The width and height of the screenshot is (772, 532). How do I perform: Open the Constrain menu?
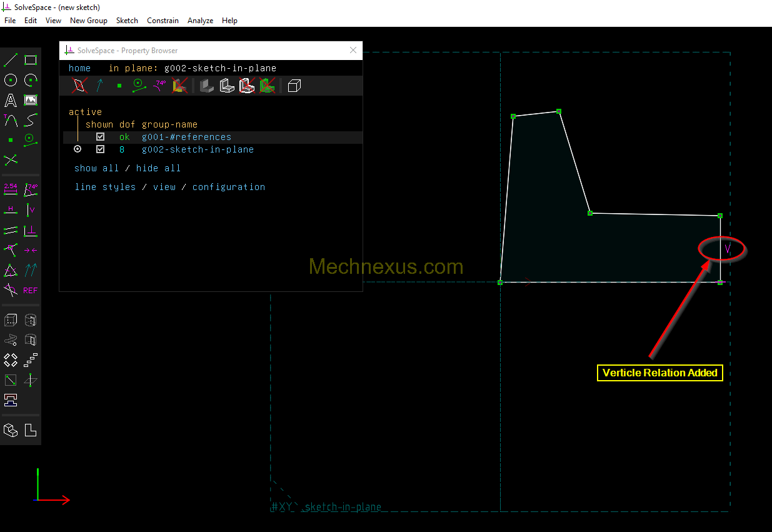163,21
